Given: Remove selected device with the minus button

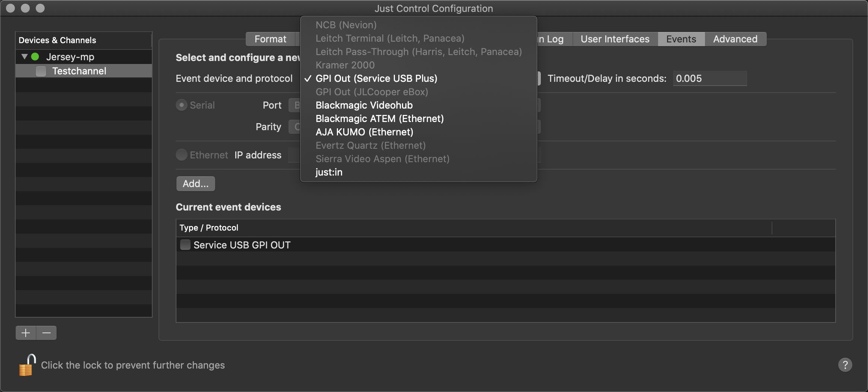Looking at the screenshot, I should click(47, 333).
